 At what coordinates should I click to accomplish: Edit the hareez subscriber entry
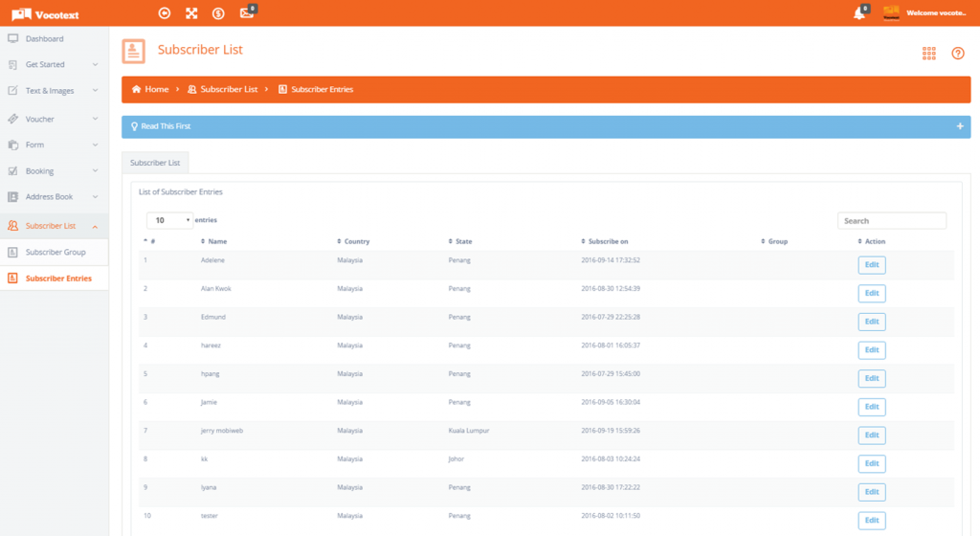(871, 350)
